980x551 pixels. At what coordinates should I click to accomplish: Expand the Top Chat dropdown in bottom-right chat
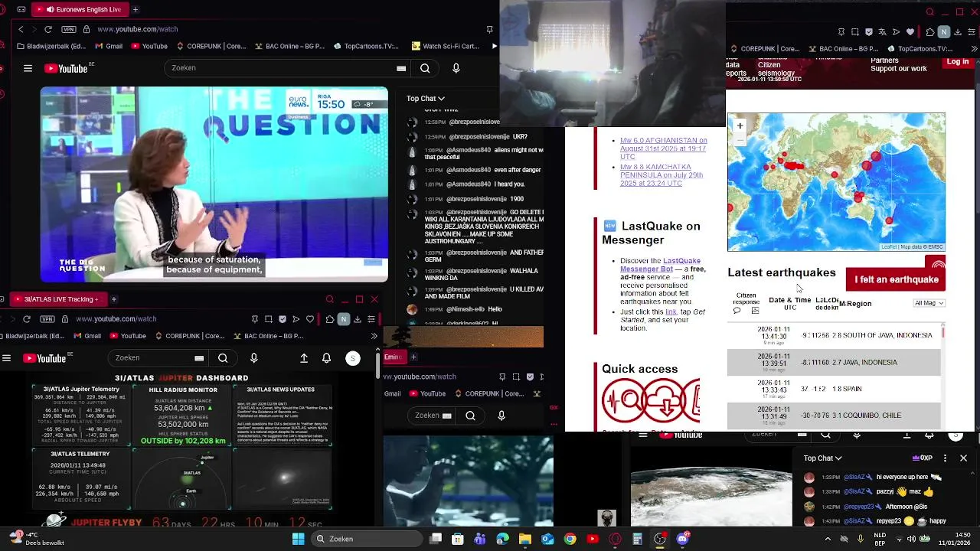pos(823,458)
